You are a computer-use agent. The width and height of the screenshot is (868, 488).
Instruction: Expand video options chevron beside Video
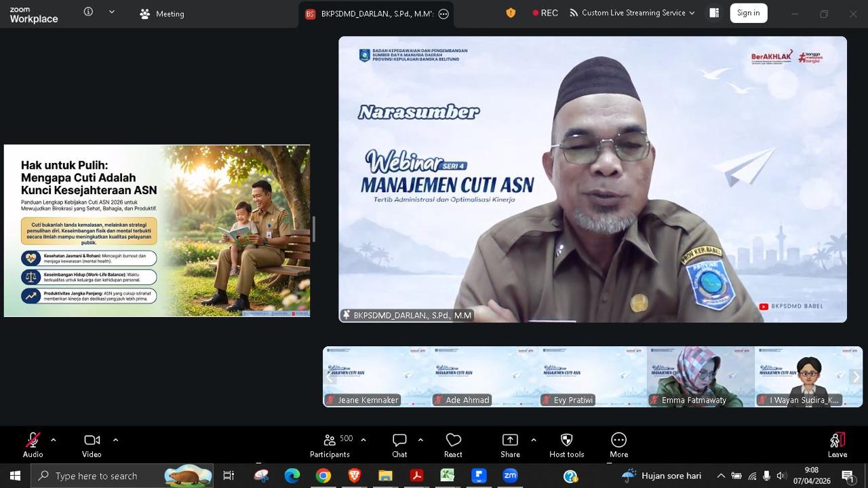pos(115,440)
